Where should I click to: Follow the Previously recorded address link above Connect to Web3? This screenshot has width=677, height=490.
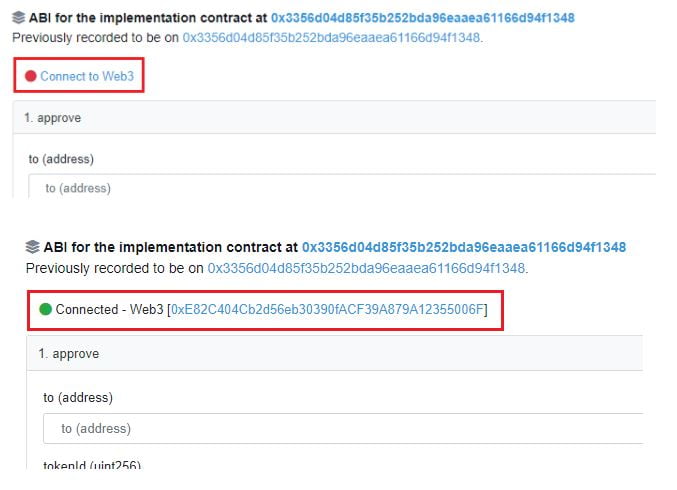pos(331,37)
